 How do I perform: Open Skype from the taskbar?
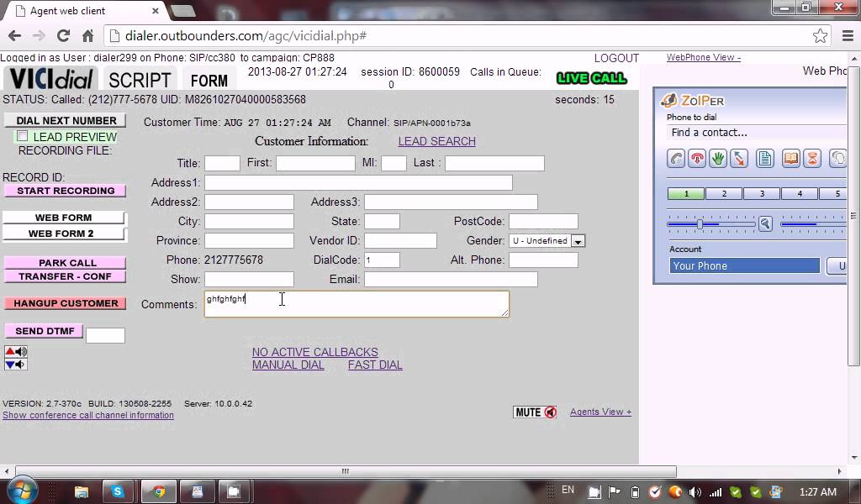[x=118, y=491]
